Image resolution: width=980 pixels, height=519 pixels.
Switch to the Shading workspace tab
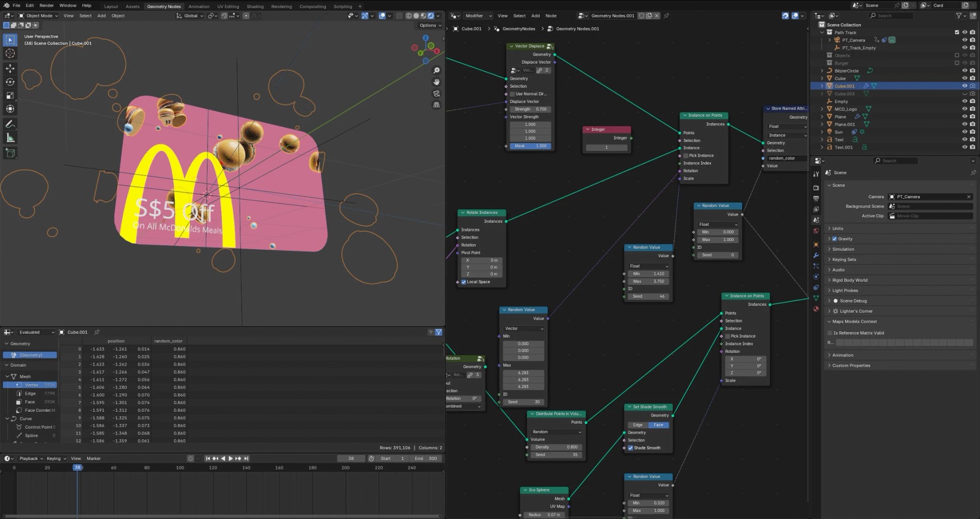point(255,7)
